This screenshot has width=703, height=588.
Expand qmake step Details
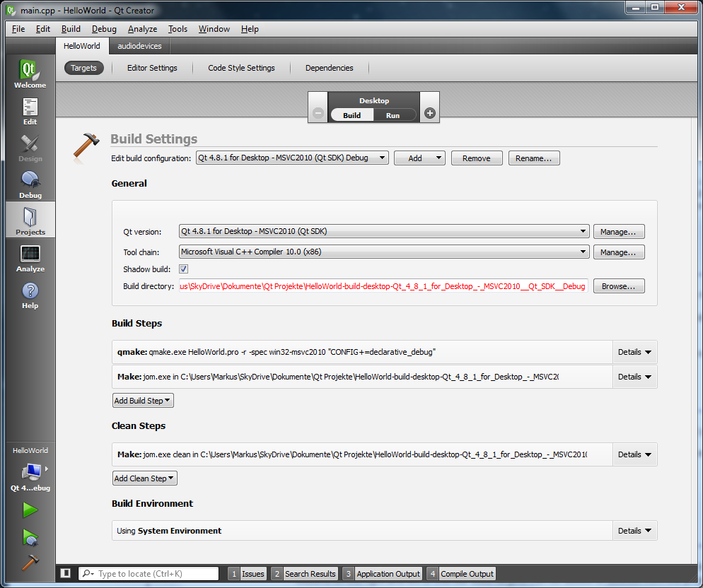click(634, 352)
